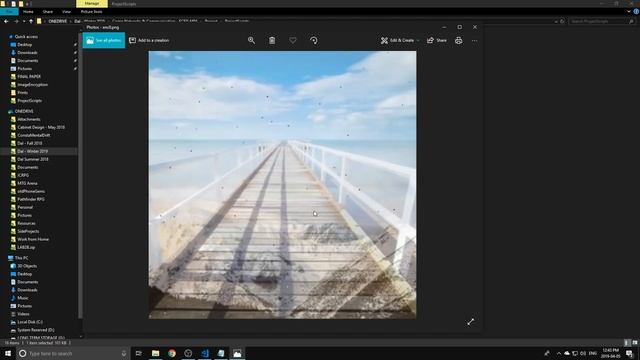Select Local Disk (C:)
640x360 pixels.
30,322
